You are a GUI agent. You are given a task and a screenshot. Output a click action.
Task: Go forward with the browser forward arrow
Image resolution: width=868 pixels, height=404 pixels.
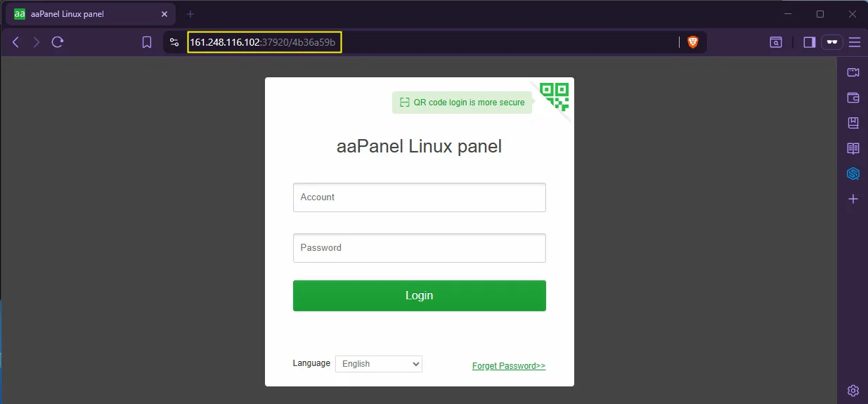[37, 42]
